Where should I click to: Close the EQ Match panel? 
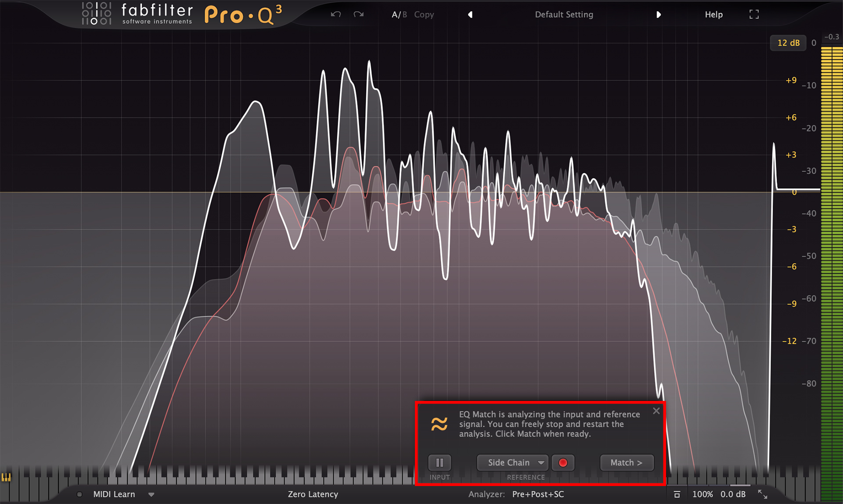tap(656, 411)
